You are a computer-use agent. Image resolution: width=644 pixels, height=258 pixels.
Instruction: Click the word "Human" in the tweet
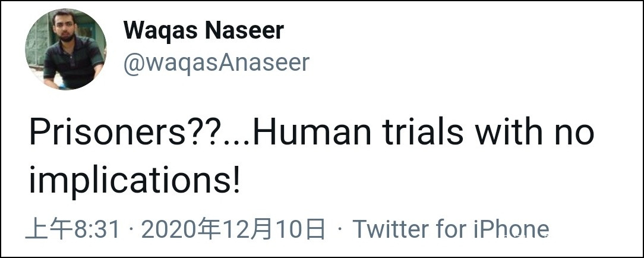306,134
